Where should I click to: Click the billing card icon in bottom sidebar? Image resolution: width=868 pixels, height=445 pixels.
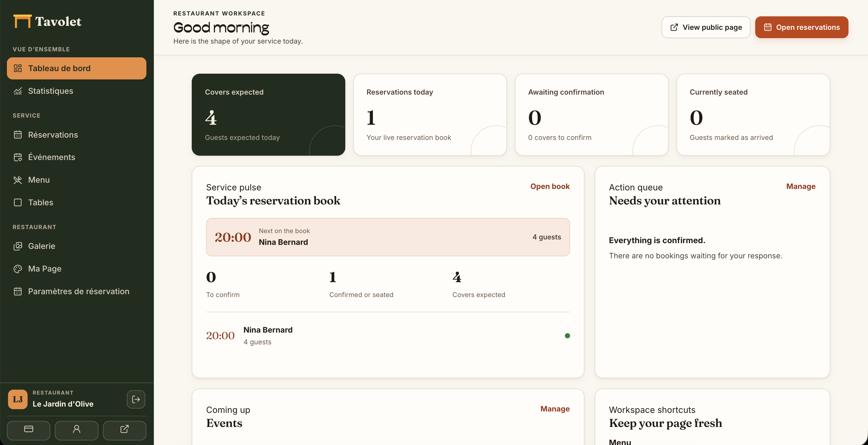(x=29, y=430)
